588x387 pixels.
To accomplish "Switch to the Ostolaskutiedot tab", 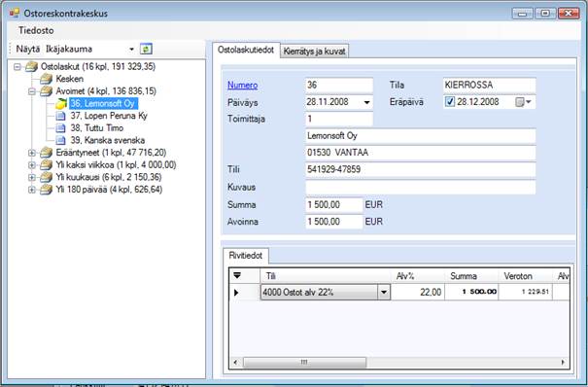I will pos(246,50).
